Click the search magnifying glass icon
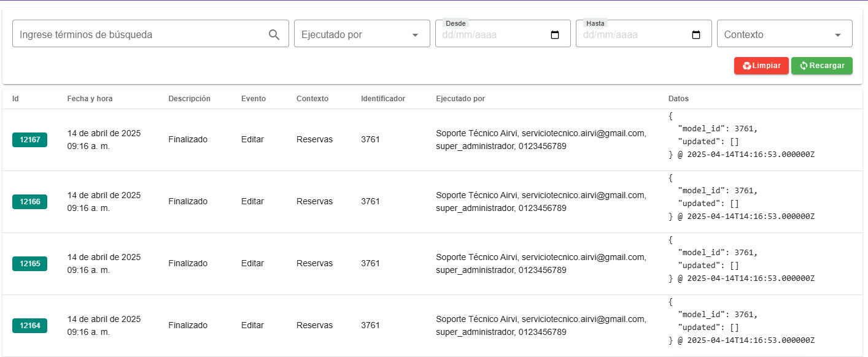This screenshot has height=357, width=868. pyautogui.click(x=274, y=35)
